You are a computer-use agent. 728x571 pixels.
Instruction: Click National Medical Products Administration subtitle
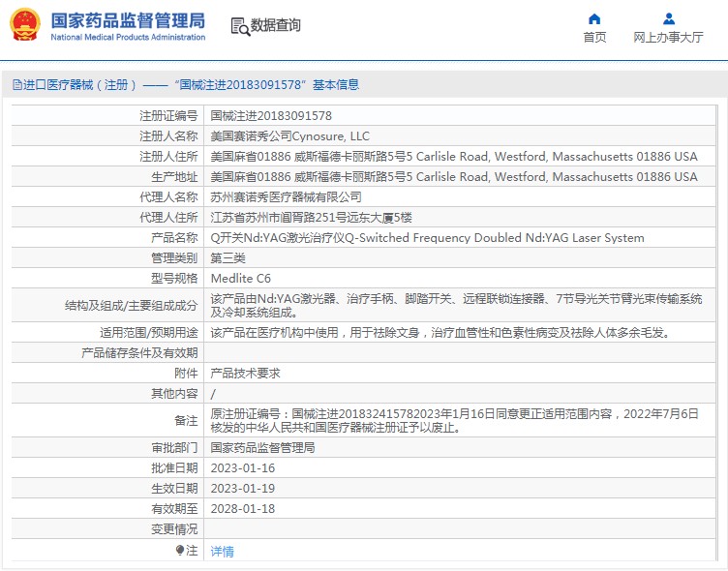pos(128,37)
